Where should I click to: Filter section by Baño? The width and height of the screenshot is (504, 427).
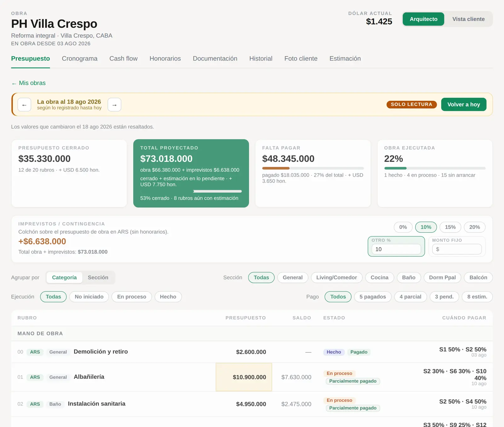[x=409, y=277]
